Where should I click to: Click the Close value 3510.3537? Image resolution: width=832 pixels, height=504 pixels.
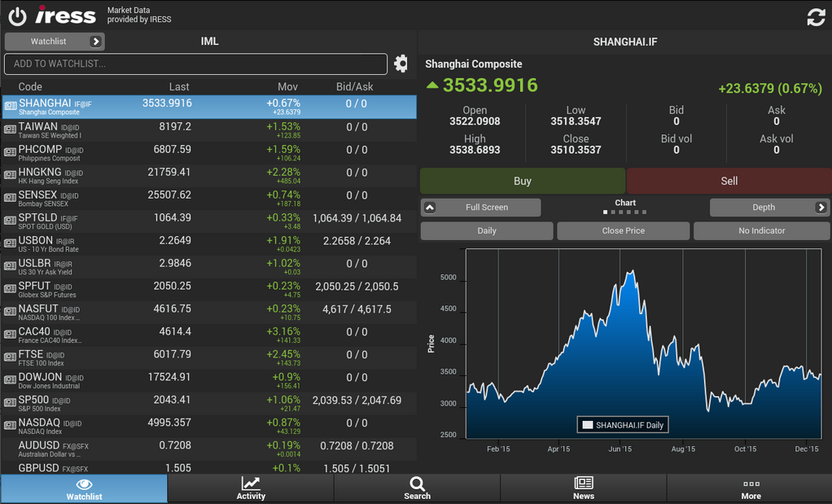click(576, 150)
